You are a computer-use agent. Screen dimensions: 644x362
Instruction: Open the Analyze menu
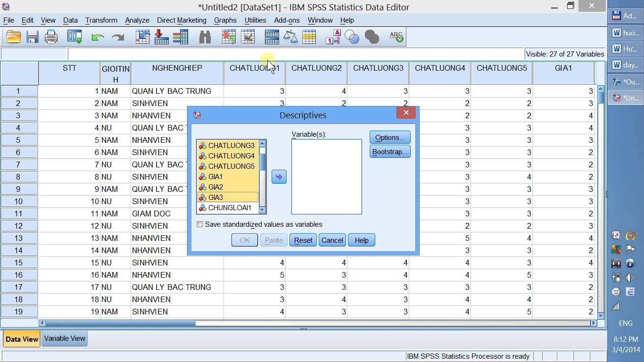[137, 20]
